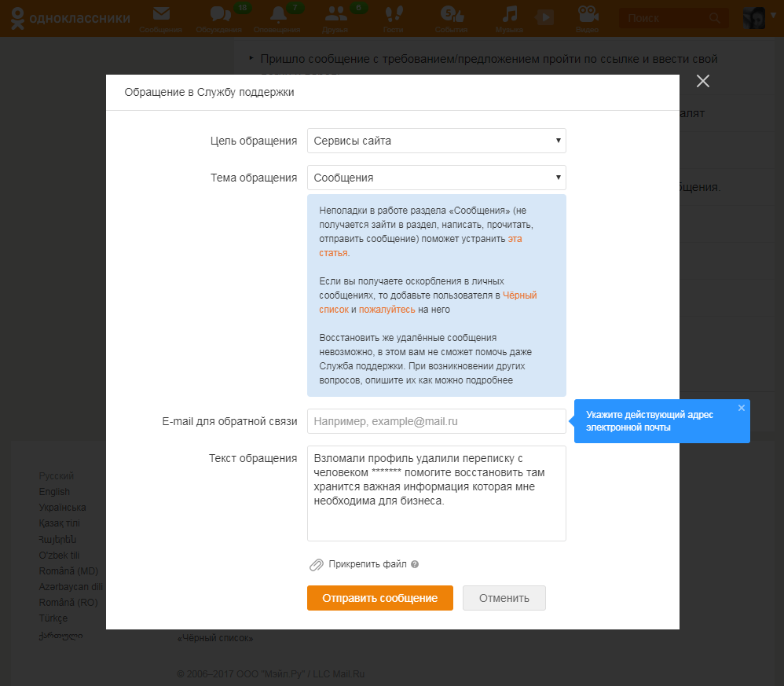Click the E-mail для обратной связи field
The image size is (784, 686).
click(437, 421)
